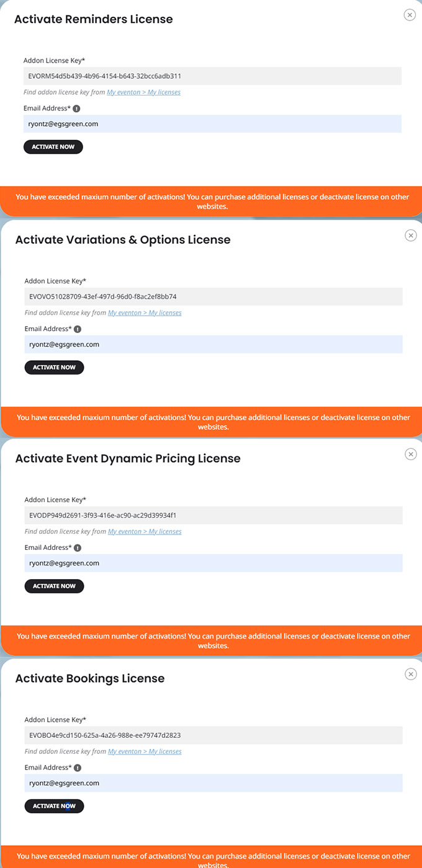Activate Now for the Bookings license
Viewport: 422px width, 868px height.
(x=54, y=806)
